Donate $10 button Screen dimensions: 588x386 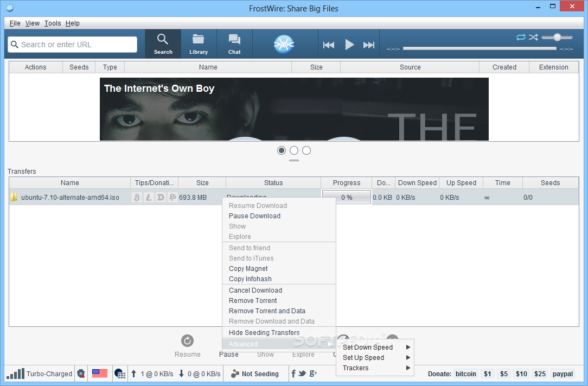(x=521, y=374)
